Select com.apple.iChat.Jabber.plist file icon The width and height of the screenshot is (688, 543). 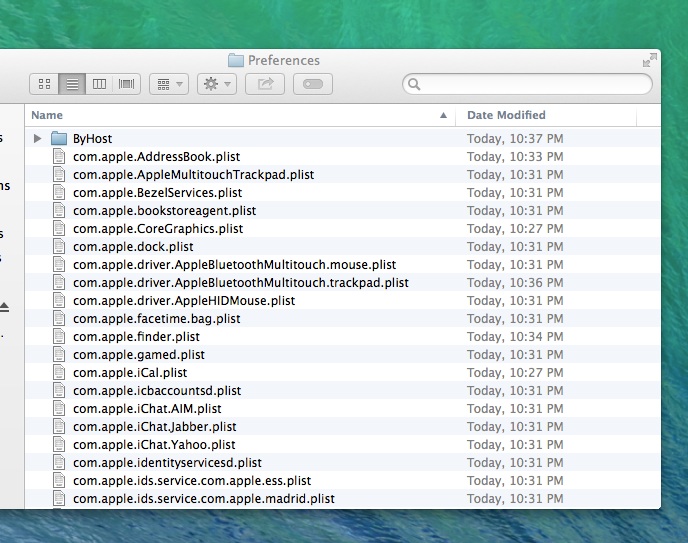pyautogui.click(x=59, y=426)
